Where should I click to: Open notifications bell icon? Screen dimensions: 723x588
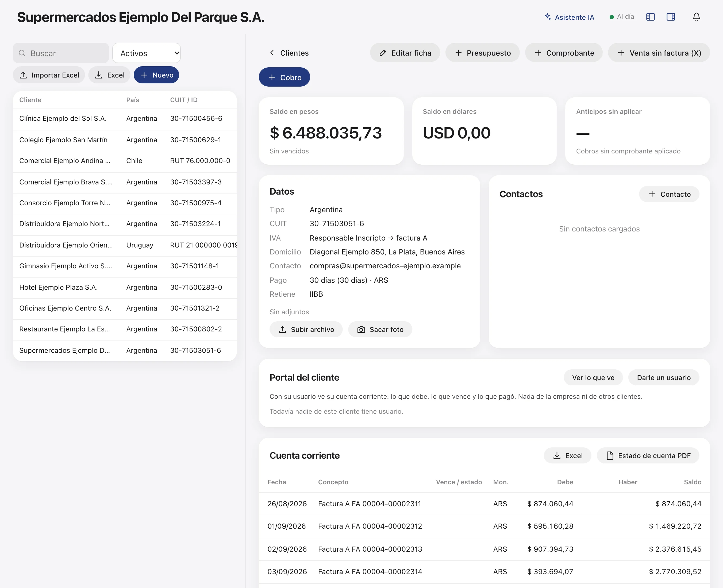click(x=696, y=17)
